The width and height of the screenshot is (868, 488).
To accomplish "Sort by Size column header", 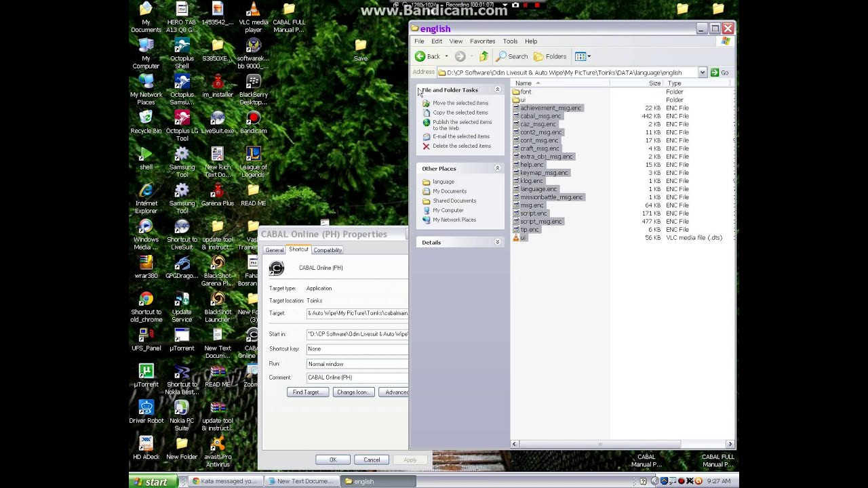I will click(636, 83).
